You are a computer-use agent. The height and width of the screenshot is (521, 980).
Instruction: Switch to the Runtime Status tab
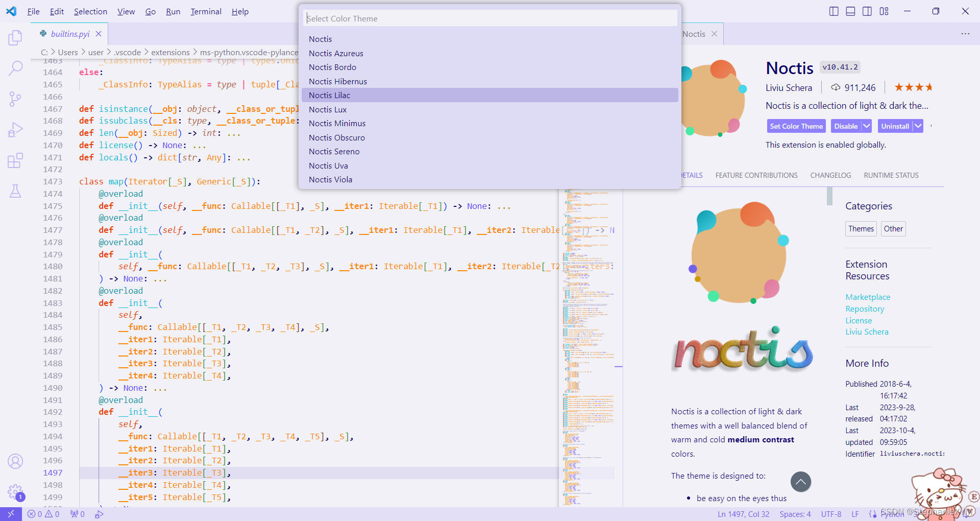click(891, 175)
